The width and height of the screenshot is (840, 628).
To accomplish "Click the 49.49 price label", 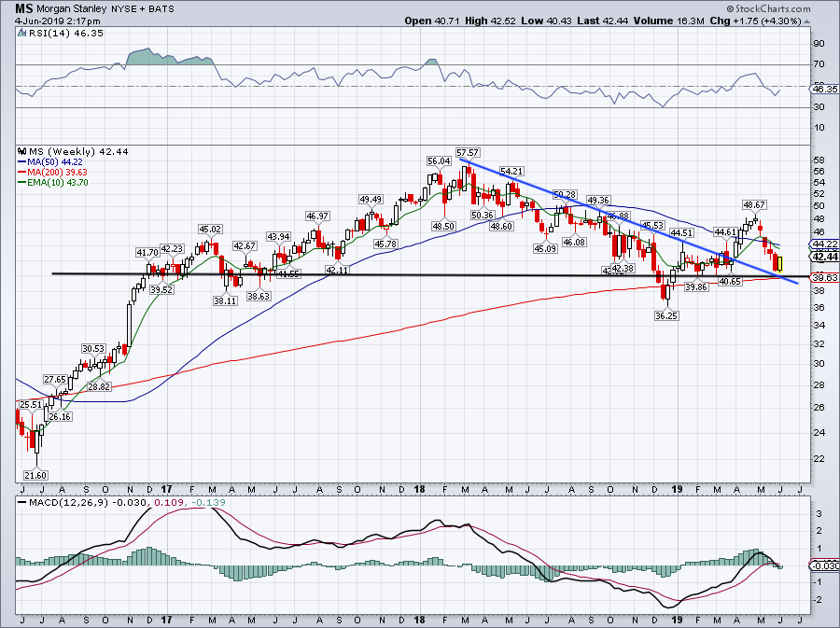I will point(371,199).
